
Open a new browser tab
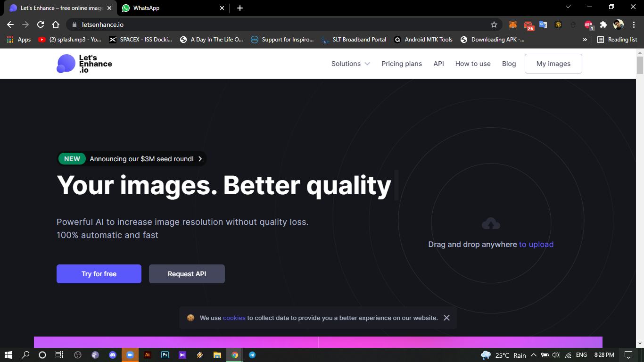pos(240,8)
